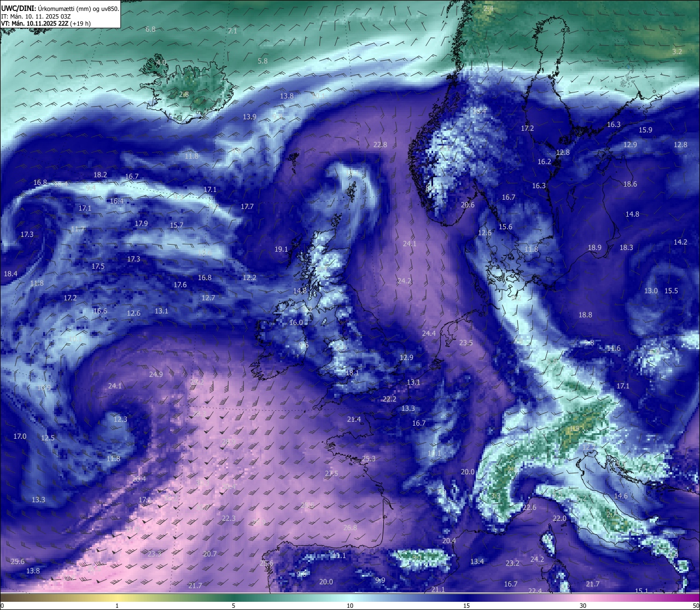Viewport: 700px width, 610px height.
Task: Click the map value 18.8 over Poland
Action: 585,315
